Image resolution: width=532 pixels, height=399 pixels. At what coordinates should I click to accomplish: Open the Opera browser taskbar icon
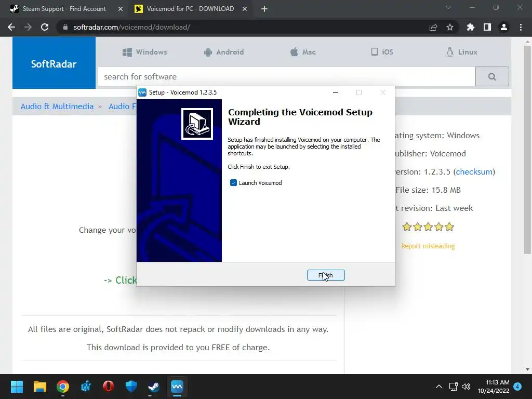pyautogui.click(x=108, y=387)
